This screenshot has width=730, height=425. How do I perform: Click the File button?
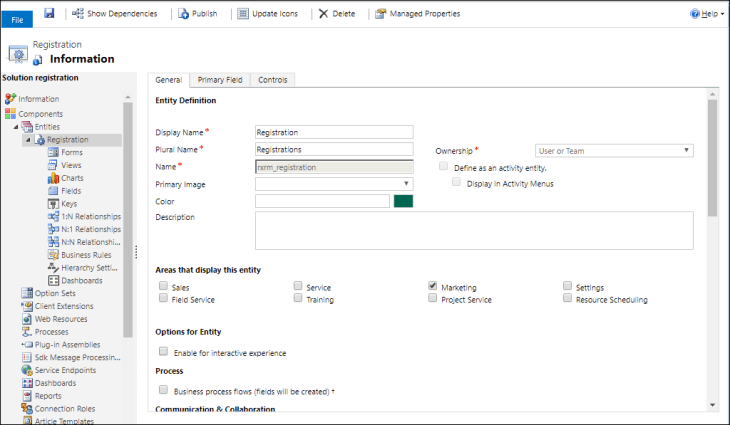[17, 18]
